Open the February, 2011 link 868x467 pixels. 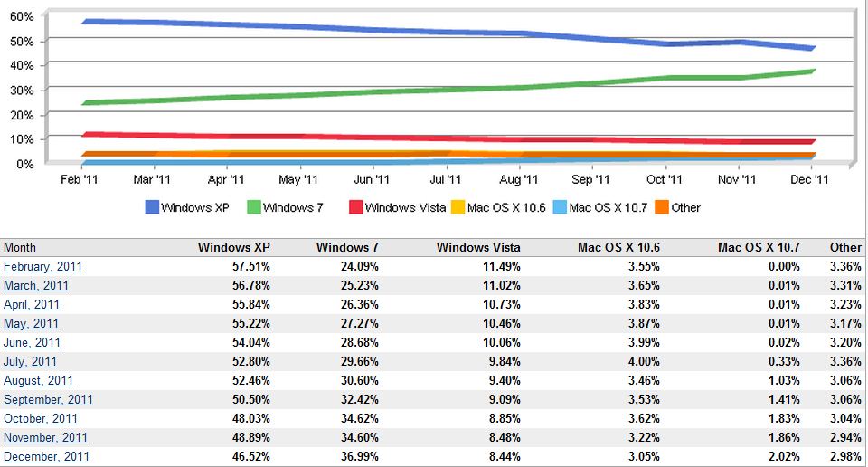tap(42, 266)
